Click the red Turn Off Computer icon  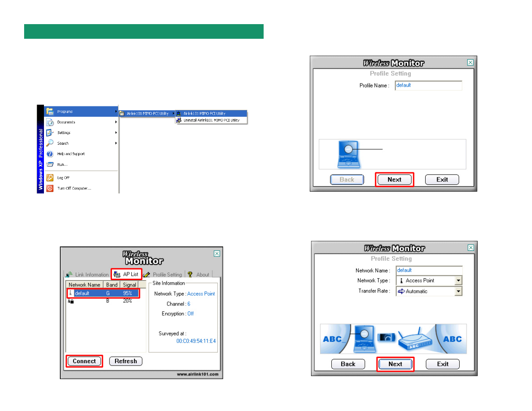50,188
